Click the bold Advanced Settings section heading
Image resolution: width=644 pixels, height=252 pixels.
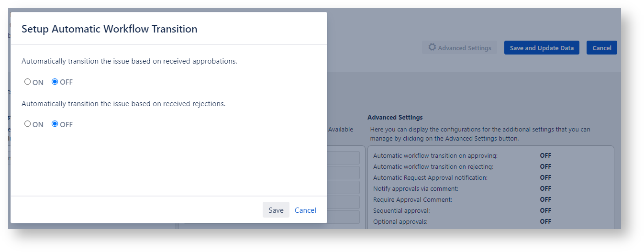[395, 117]
